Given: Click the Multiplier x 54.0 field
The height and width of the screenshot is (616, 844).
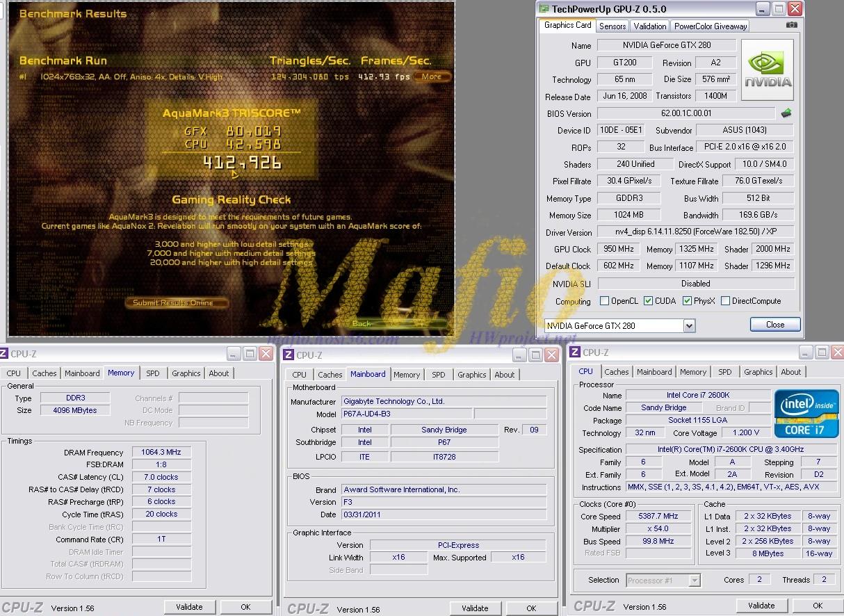Looking at the screenshot, I should coord(658,529).
